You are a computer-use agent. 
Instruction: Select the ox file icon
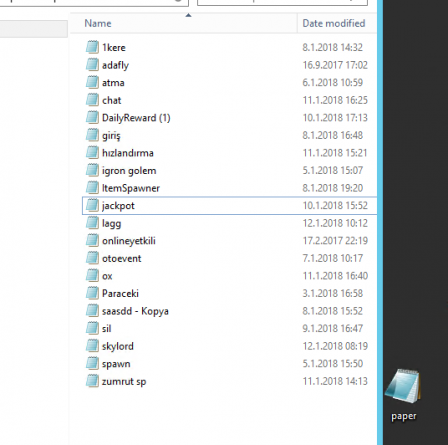92,276
